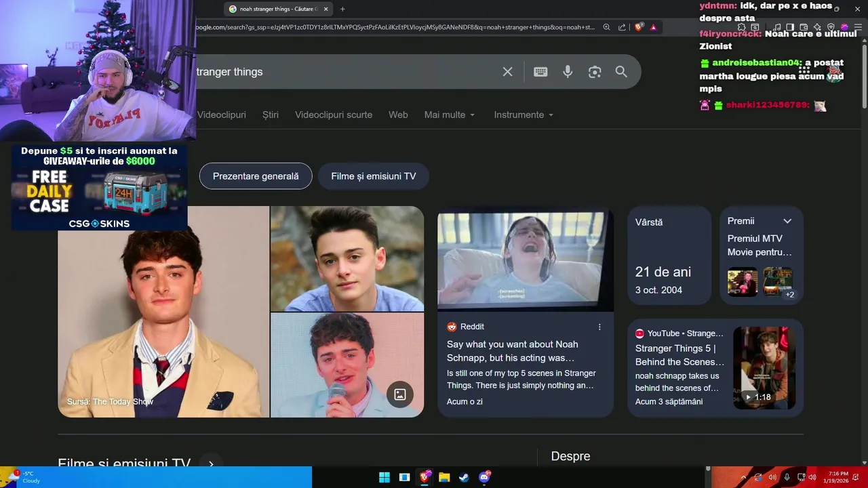The height and width of the screenshot is (488, 868).
Task: Expand the Mai multe dropdown
Action: tap(450, 115)
